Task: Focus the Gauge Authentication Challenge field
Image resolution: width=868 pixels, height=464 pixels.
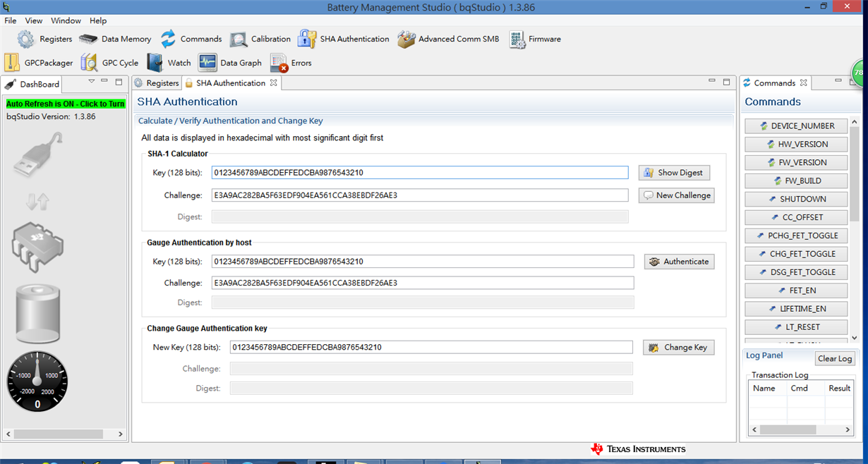Action: click(423, 283)
